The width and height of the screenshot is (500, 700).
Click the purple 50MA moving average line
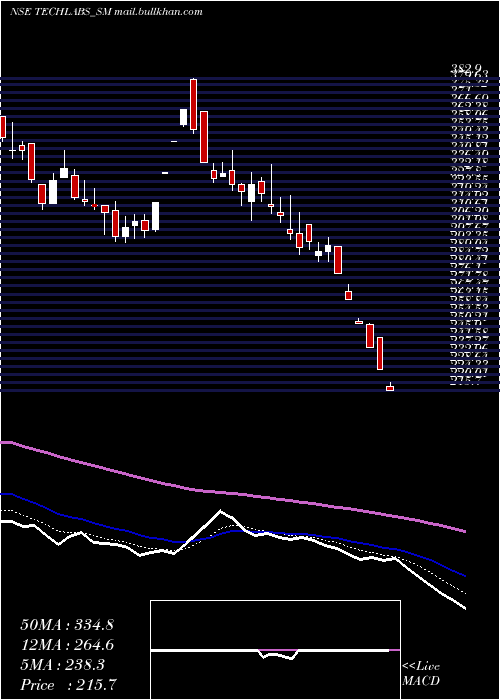coord(232,493)
